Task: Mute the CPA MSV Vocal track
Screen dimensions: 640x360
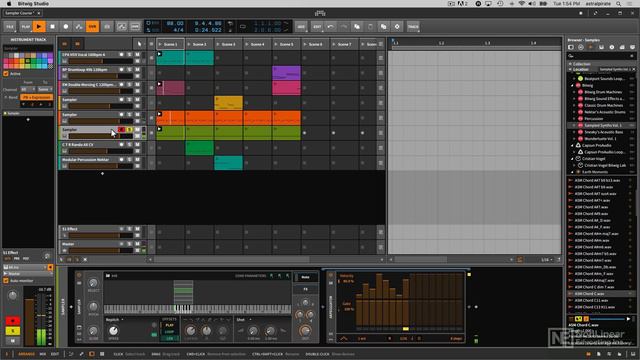Action: click(138, 54)
